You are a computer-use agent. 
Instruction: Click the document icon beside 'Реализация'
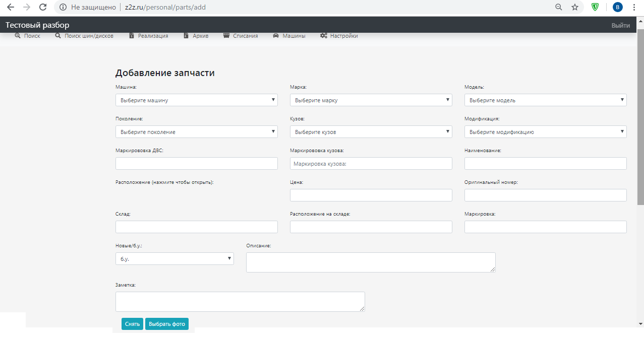coord(132,36)
